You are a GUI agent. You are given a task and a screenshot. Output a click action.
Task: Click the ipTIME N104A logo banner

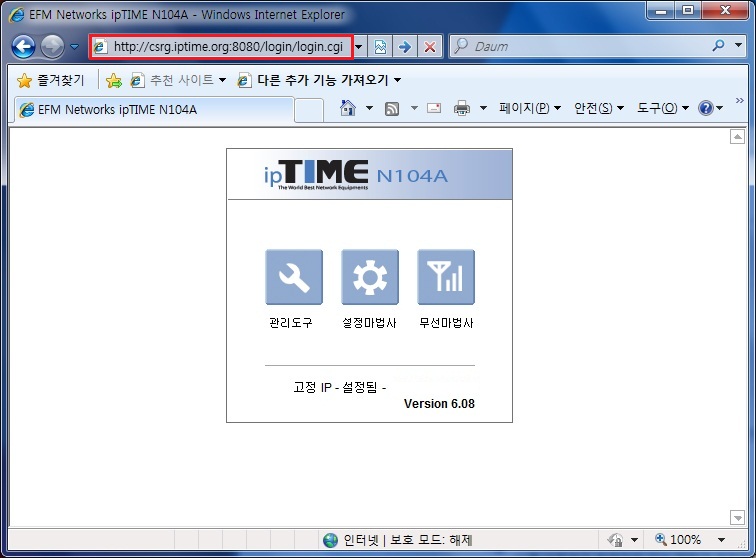[370, 174]
